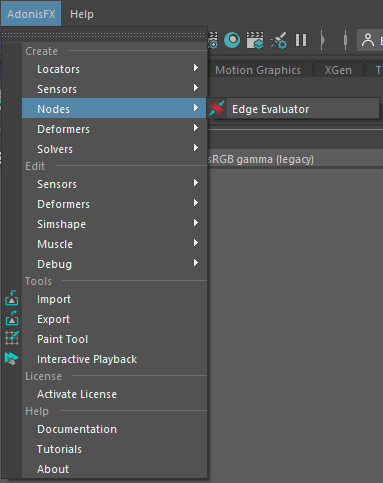
Task: Click the Import icon
Action: pyautogui.click(x=12, y=298)
